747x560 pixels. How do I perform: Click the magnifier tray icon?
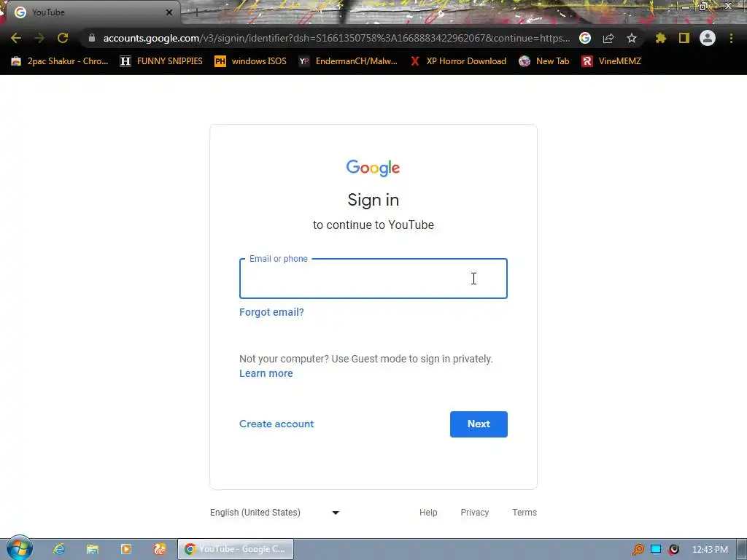[x=638, y=550]
